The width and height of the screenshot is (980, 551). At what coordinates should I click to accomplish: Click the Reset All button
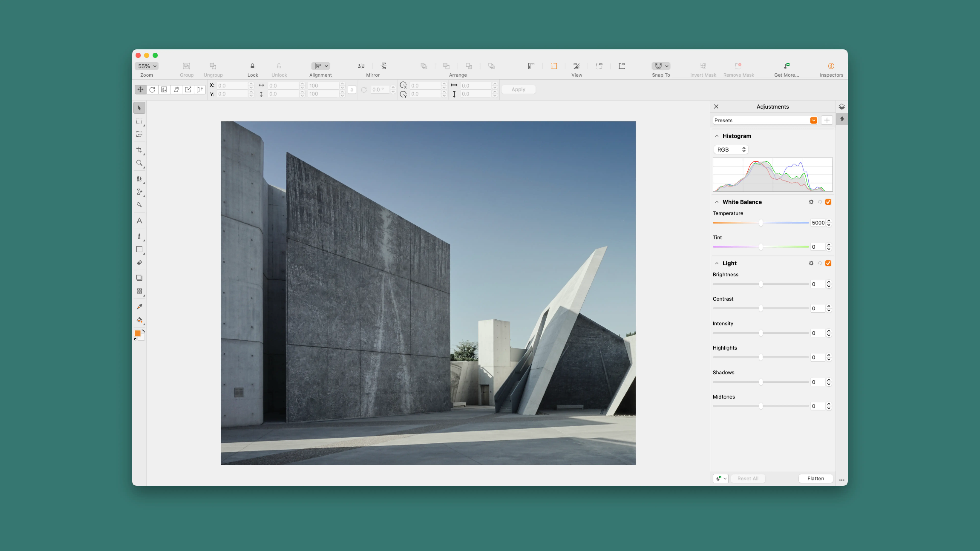pyautogui.click(x=748, y=479)
